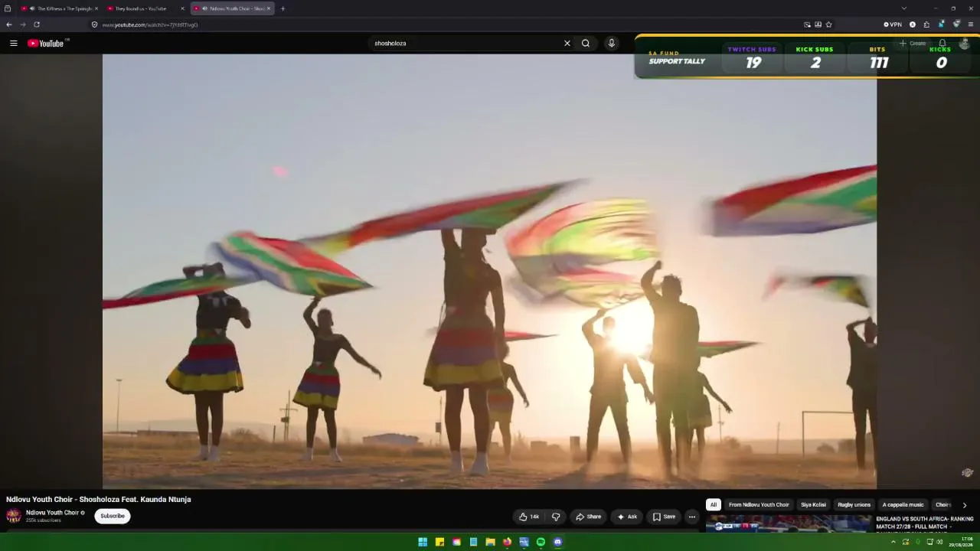The image size is (980, 551).
Task: Click the browser address bar URL
Action: pos(150,24)
